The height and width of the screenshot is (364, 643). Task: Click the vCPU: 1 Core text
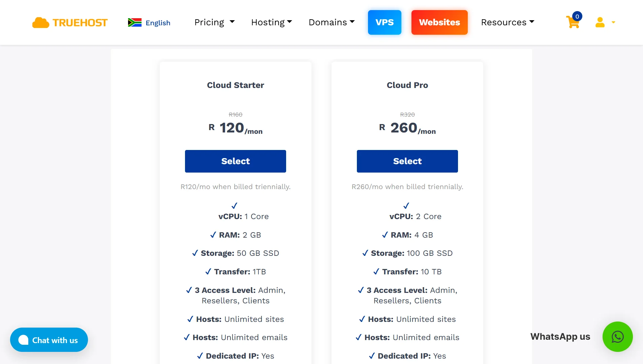pos(244,216)
